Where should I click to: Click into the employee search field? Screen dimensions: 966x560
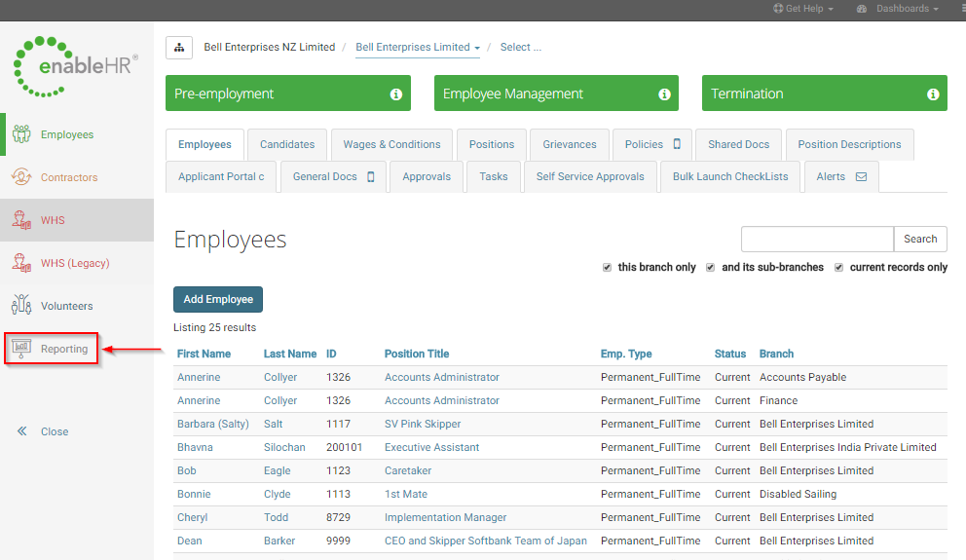[818, 239]
